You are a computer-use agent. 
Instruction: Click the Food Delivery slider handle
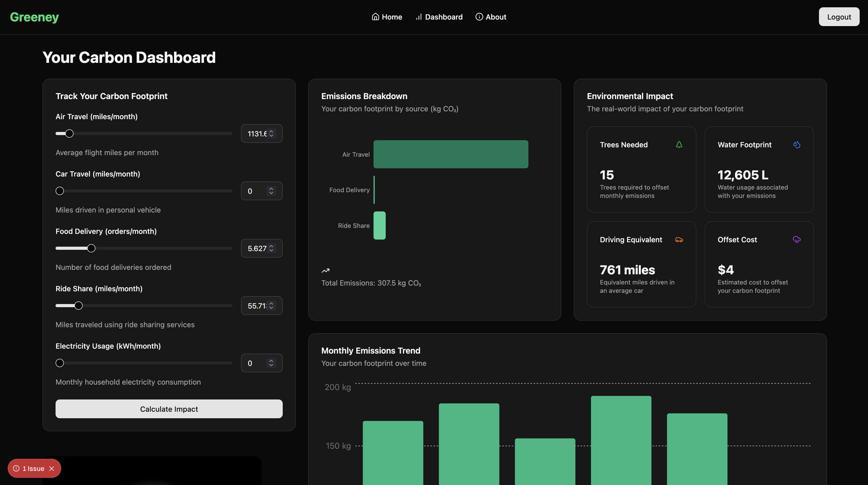pyautogui.click(x=91, y=248)
